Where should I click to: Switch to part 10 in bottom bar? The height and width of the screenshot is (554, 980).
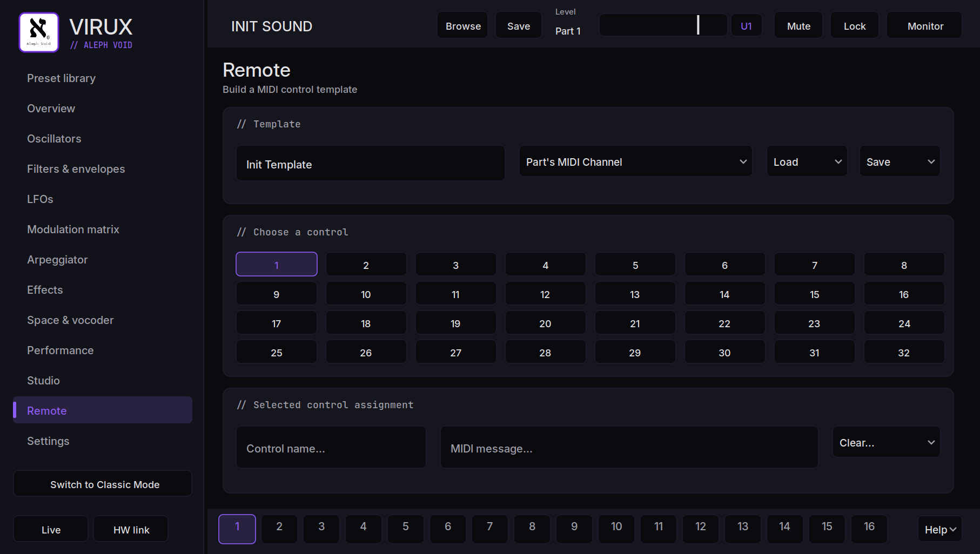pyautogui.click(x=616, y=529)
